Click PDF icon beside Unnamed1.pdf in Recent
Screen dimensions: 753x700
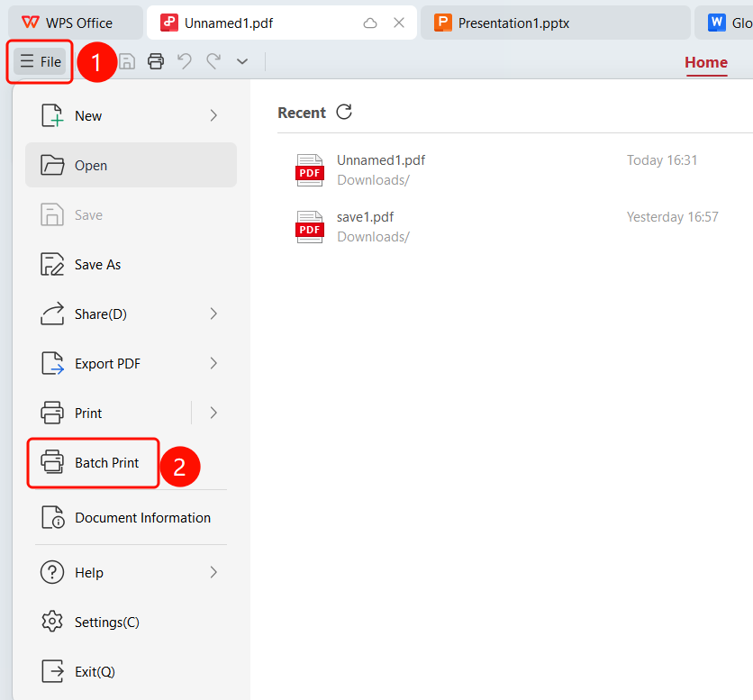click(x=310, y=170)
